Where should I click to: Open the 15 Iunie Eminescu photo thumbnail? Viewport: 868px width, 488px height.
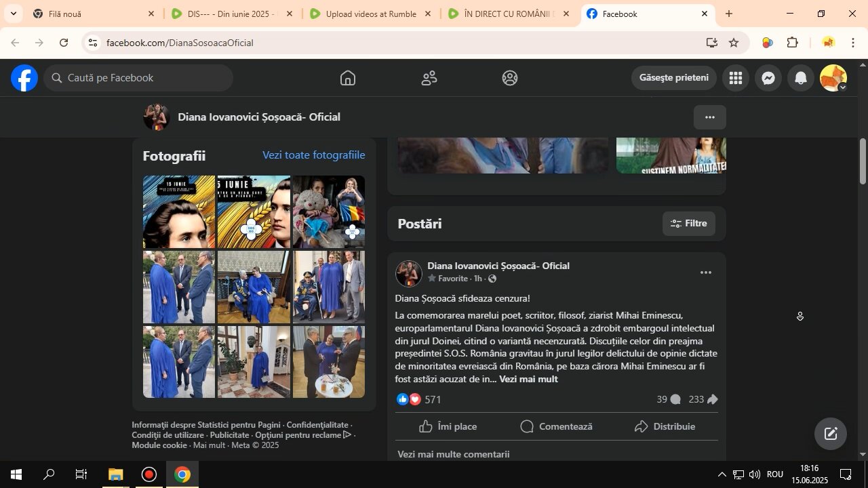(179, 212)
